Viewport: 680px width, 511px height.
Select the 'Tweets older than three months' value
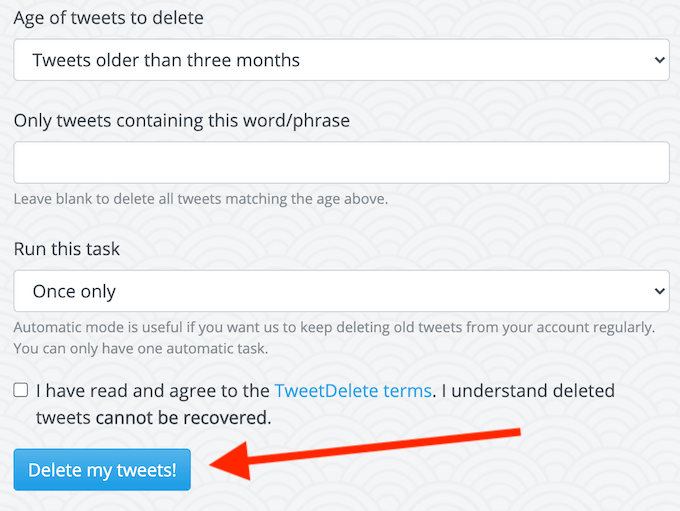click(166, 60)
